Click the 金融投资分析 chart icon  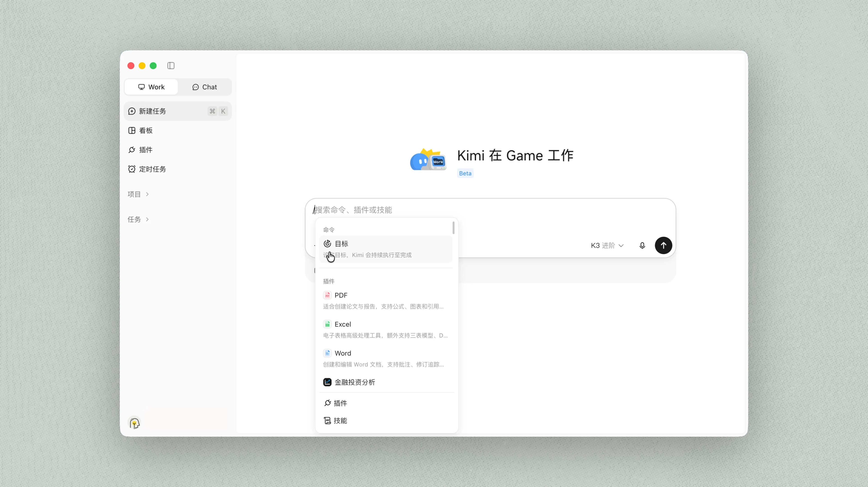pyautogui.click(x=327, y=382)
